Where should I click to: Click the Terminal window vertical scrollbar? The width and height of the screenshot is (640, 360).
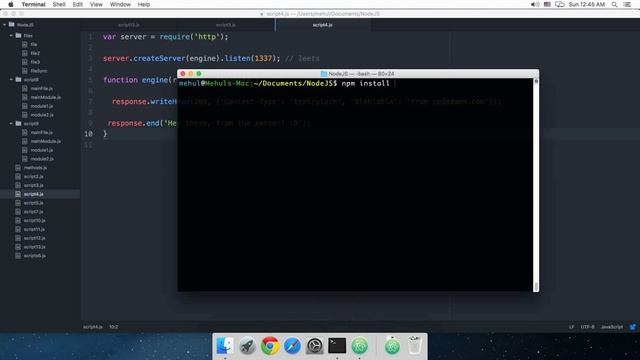(x=536, y=184)
